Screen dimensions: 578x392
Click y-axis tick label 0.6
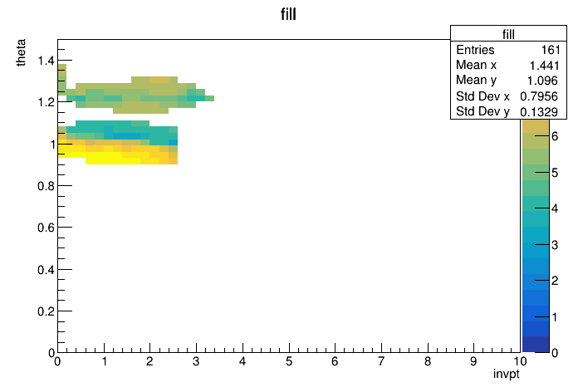pyautogui.click(x=46, y=228)
